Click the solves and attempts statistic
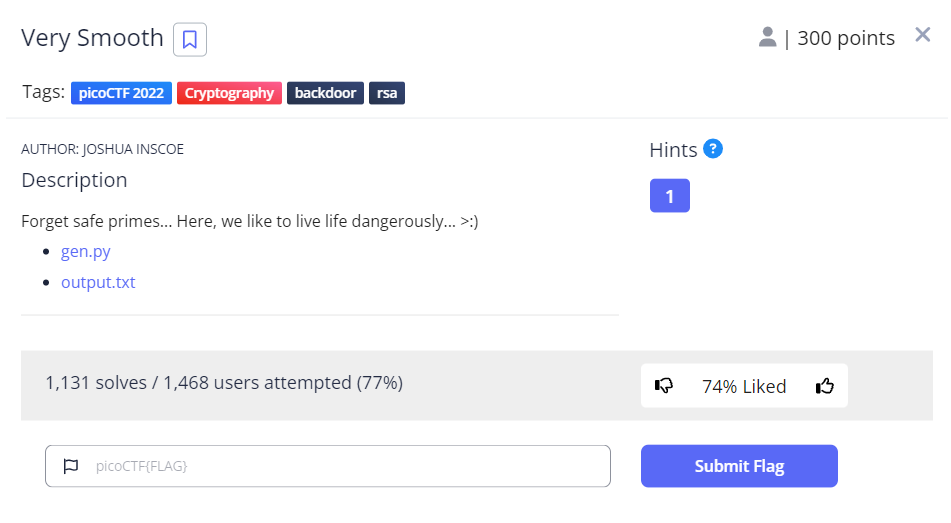This screenshot has width=951, height=523. pyautogui.click(x=224, y=382)
